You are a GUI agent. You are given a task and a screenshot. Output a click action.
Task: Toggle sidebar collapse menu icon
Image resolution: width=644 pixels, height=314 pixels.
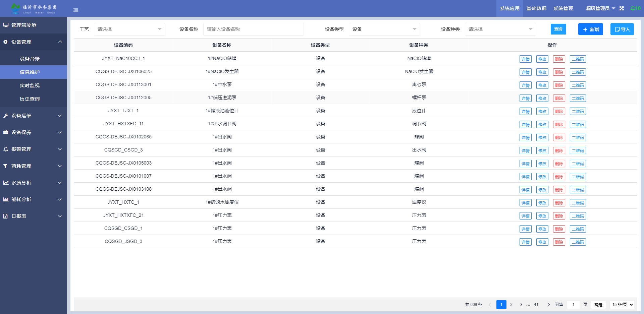[x=76, y=10]
